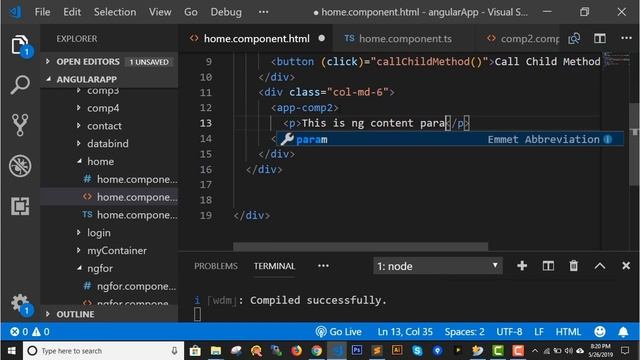Switch to the PROBLEMS panel tab
The image size is (640, 360).
[216, 266]
